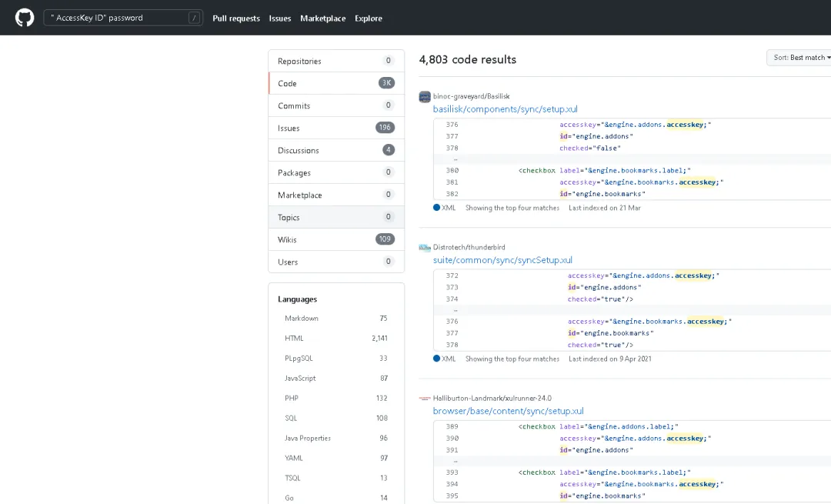The width and height of the screenshot is (831, 504).
Task: Click the Halliburton-Landmark repository avatar
Action: point(425,399)
